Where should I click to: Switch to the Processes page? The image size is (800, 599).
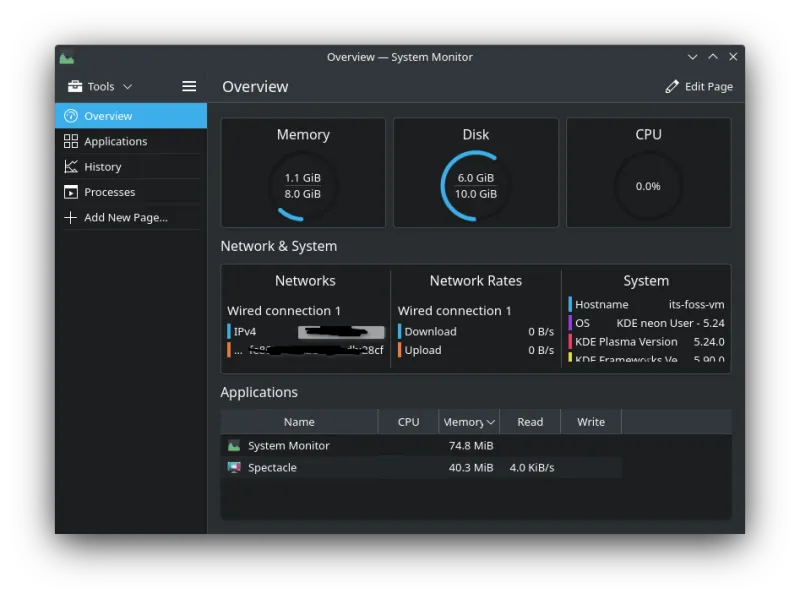point(109,192)
